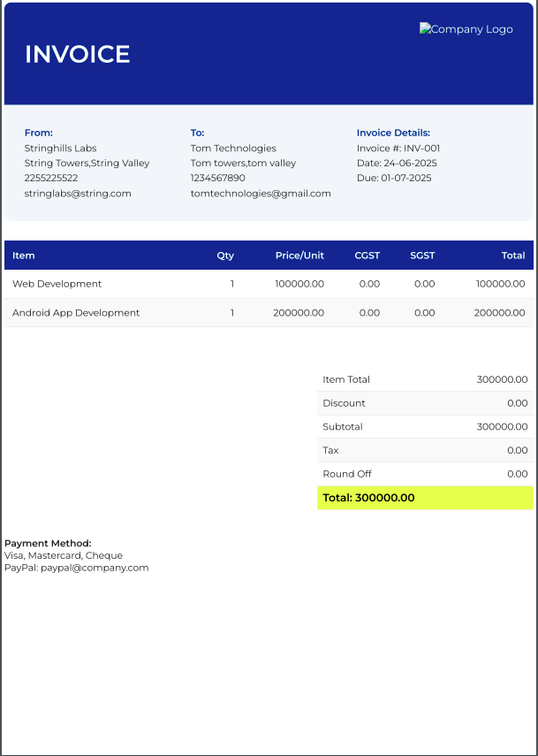Click the CGST column header

(x=367, y=256)
